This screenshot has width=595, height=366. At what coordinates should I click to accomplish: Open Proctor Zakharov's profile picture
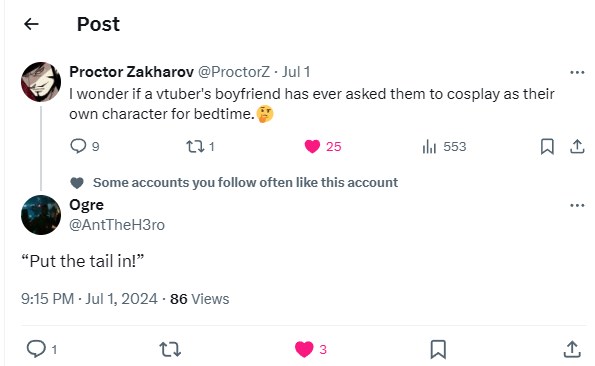point(41,82)
